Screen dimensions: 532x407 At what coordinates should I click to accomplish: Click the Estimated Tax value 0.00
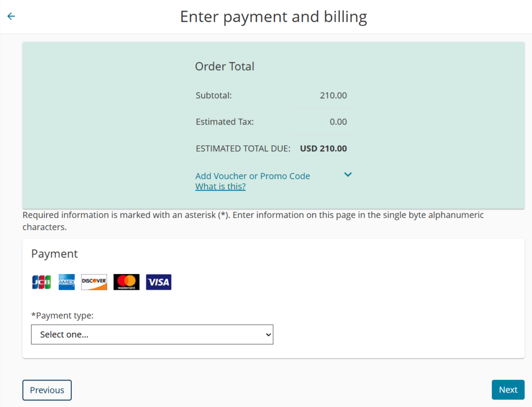point(338,122)
